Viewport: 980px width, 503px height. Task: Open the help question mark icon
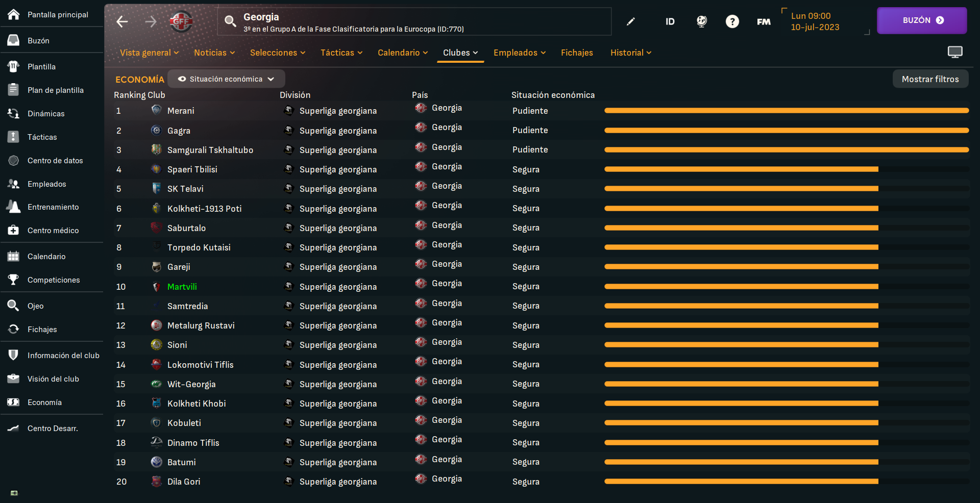(732, 21)
